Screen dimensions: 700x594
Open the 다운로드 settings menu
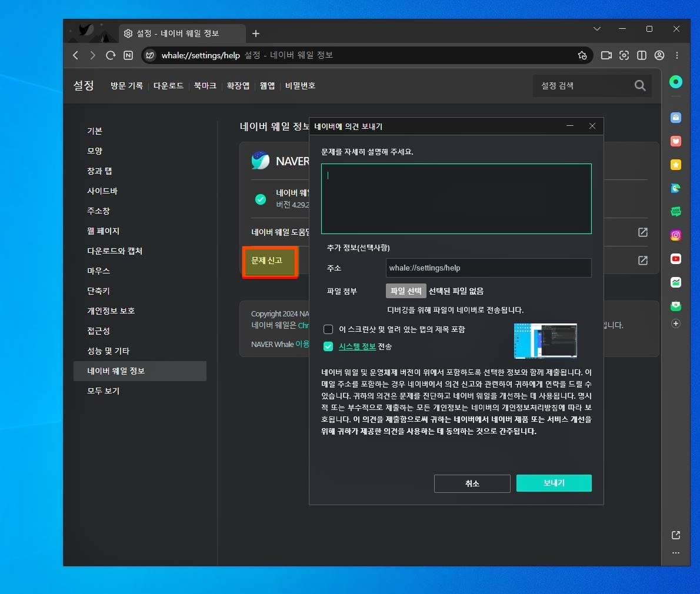coord(168,86)
